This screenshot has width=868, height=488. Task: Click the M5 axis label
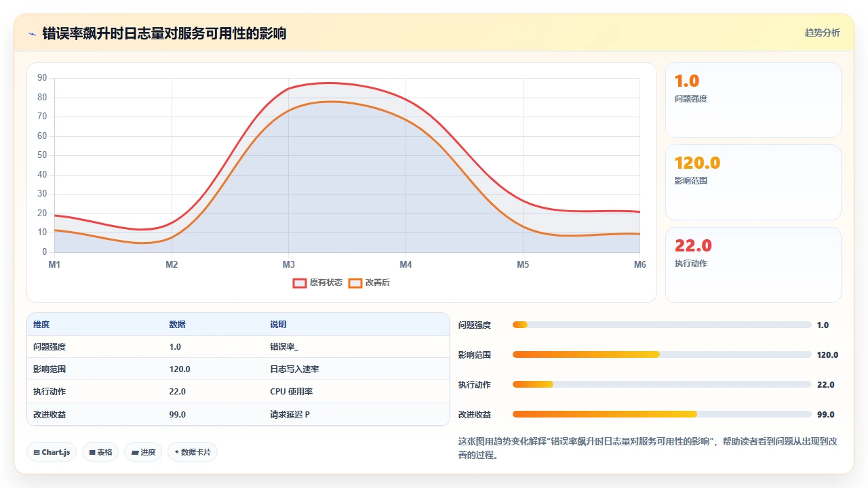point(523,264)
